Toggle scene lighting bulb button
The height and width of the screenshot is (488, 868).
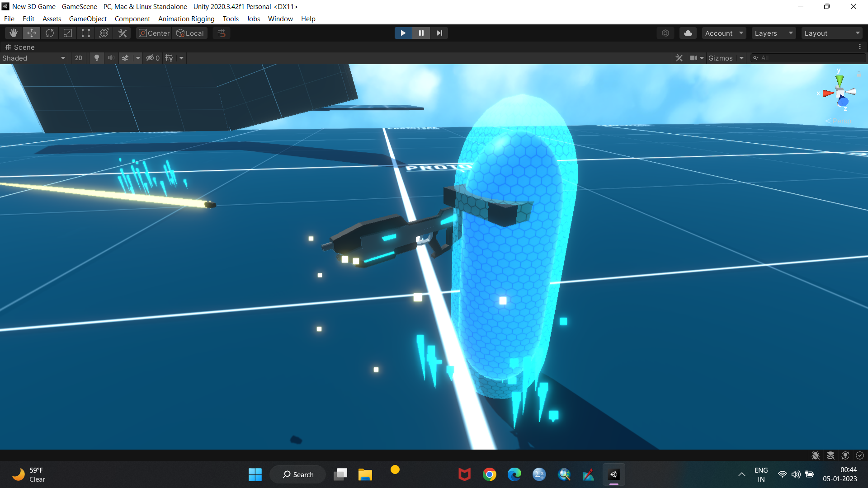(x=96, y=58)
